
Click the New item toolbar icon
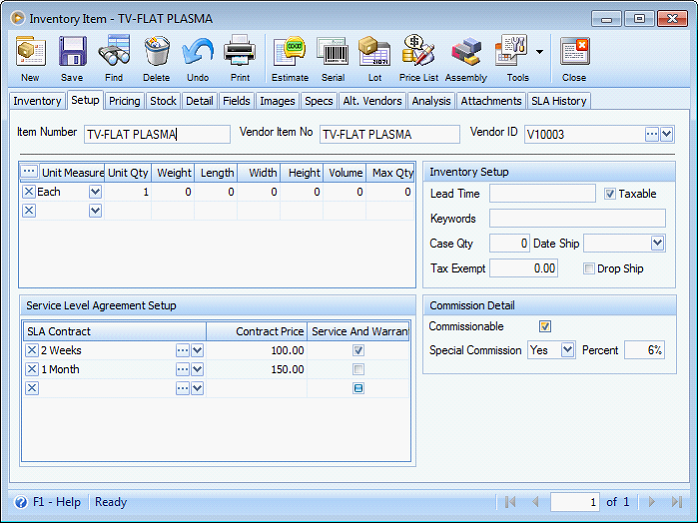coord(30,58)
